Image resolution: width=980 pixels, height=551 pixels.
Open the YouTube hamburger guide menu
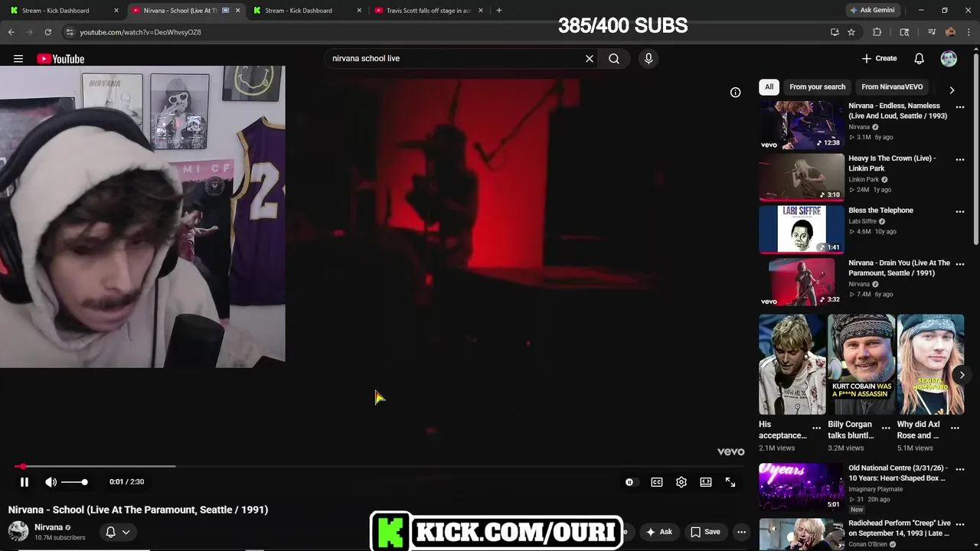[18, 59]
